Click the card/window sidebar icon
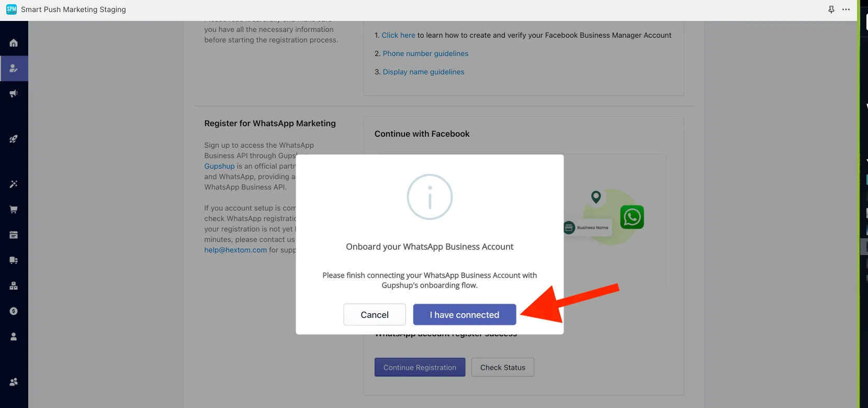The image size is (868, 408). [x=14, y=235]
